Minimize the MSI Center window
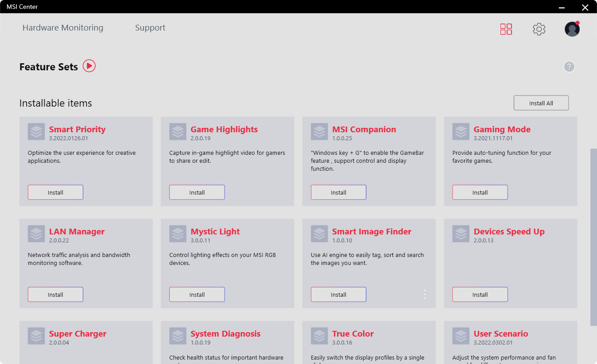Screen dimensions: 597x364 (562, 7)
